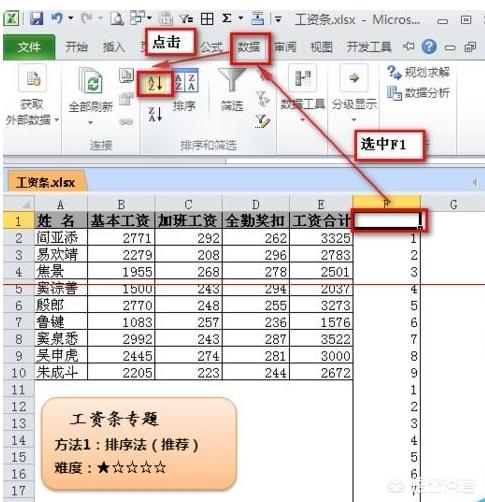Click the Undo arrow in quick access toolbar
This screenshot has height=502, width=485.
57,18
